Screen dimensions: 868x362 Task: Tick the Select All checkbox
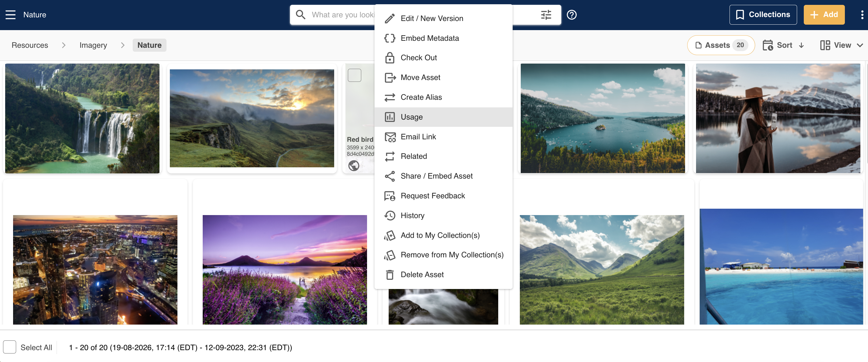pyautogui.click(x=9, y=347)
